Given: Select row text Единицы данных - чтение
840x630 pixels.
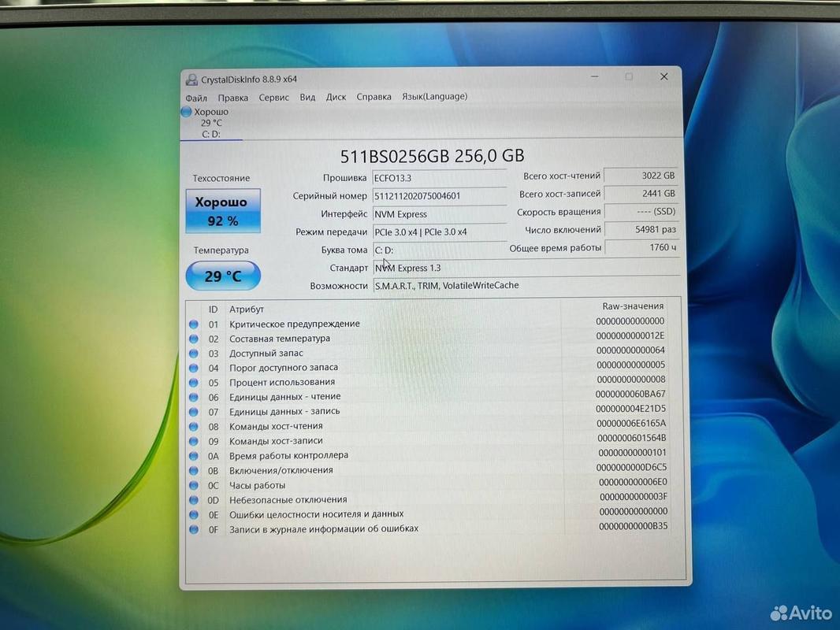Looking at the screenshot, I should click(x=285, y=397).
